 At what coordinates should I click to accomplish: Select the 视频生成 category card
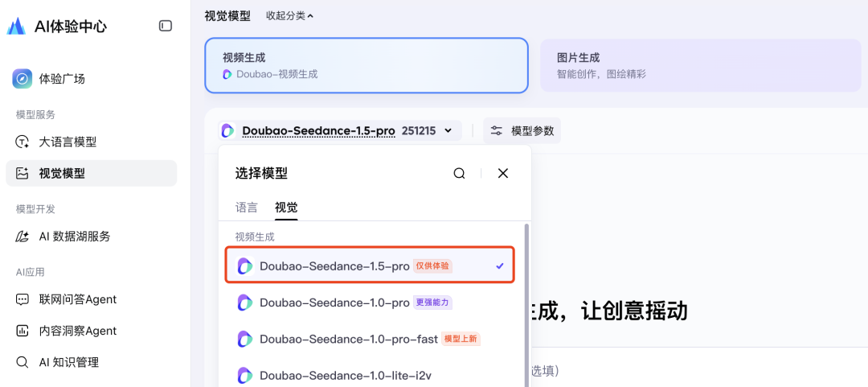coord(366,65)
